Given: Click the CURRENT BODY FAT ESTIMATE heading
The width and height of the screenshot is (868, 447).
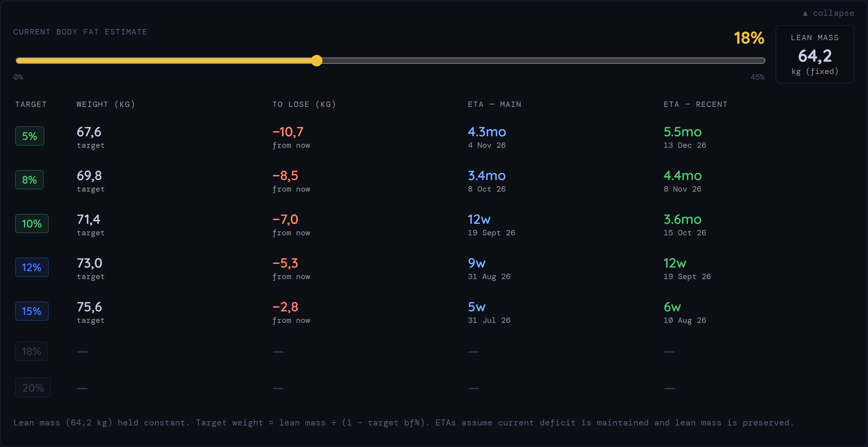Looking at the screenshot, I should [x=80, y=32].
